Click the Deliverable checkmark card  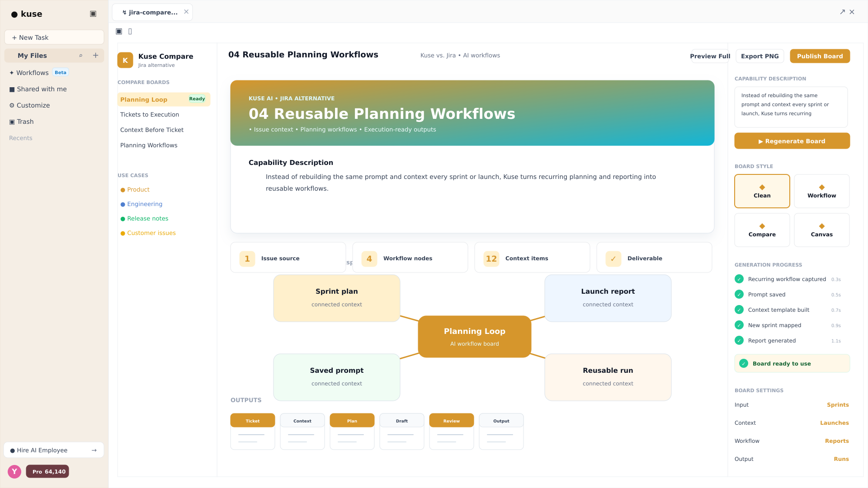654,258
